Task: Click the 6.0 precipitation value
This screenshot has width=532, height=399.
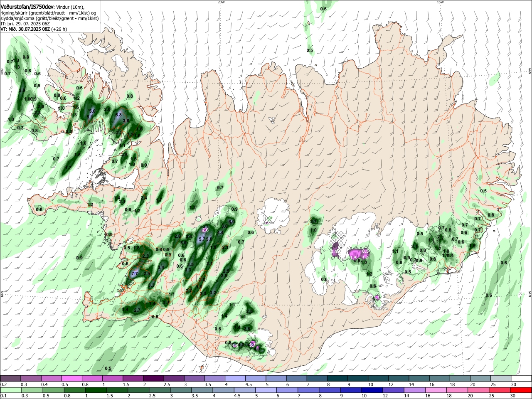Action: point(232,222)
